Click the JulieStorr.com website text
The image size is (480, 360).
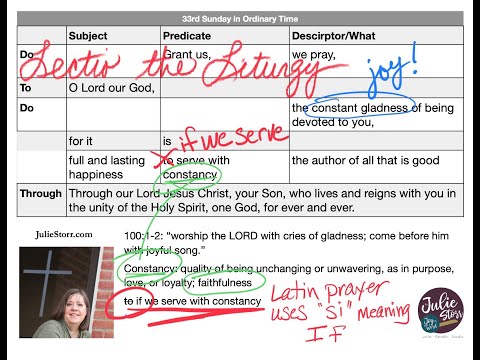coord(64,234)
